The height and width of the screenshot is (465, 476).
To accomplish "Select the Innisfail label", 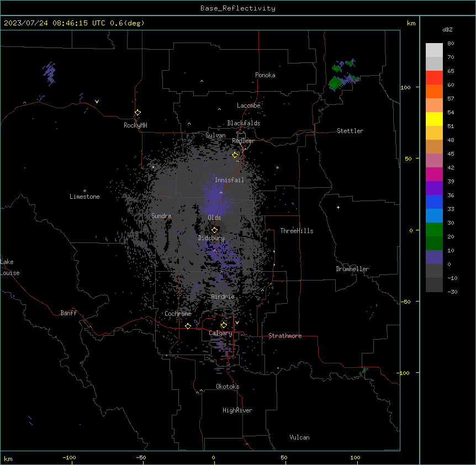I will coord(229,180).
